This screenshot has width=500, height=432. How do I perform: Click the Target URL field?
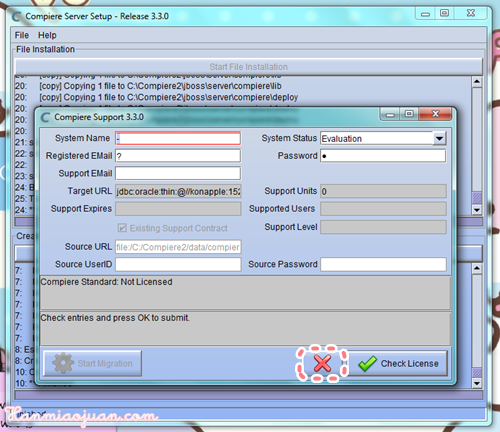(178, 191)
